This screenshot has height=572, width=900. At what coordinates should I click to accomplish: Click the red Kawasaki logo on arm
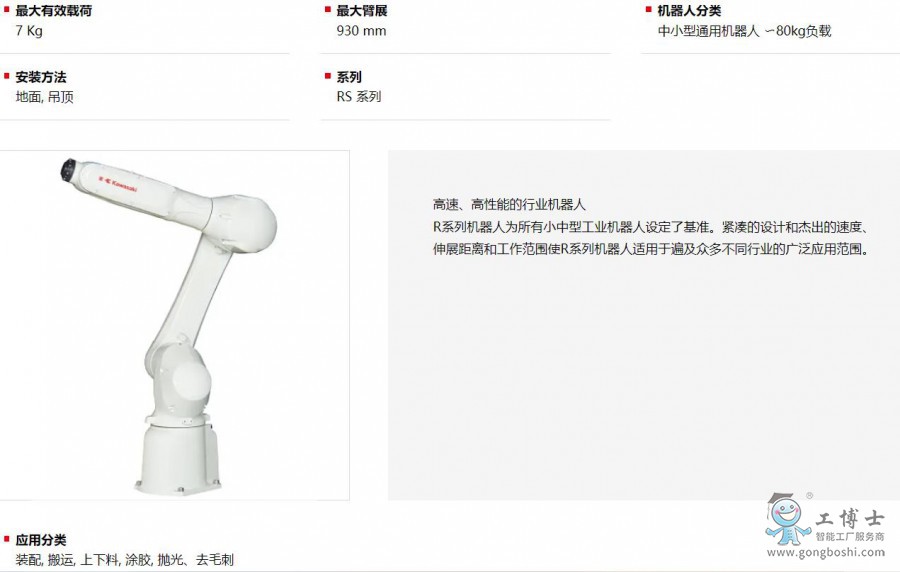(118, 182)
